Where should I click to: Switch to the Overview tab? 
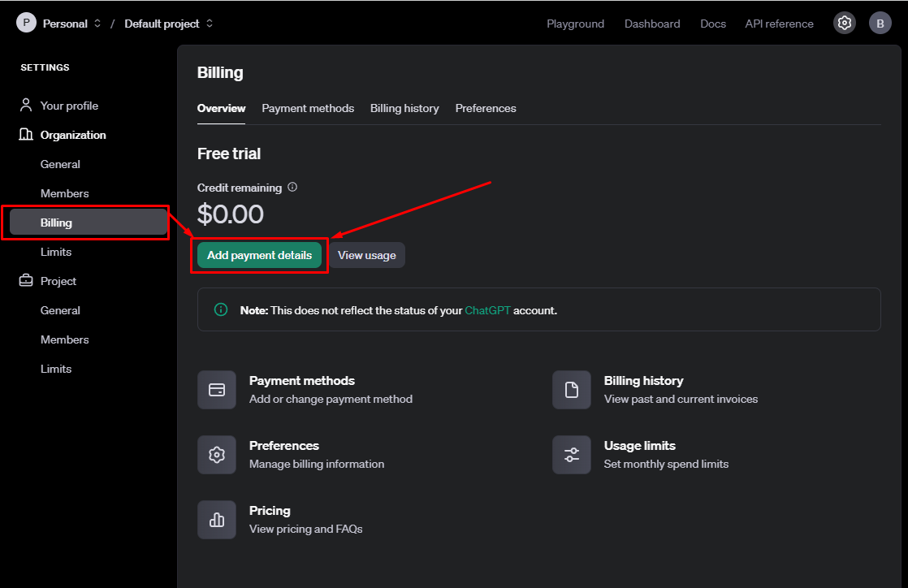(221, 108)
